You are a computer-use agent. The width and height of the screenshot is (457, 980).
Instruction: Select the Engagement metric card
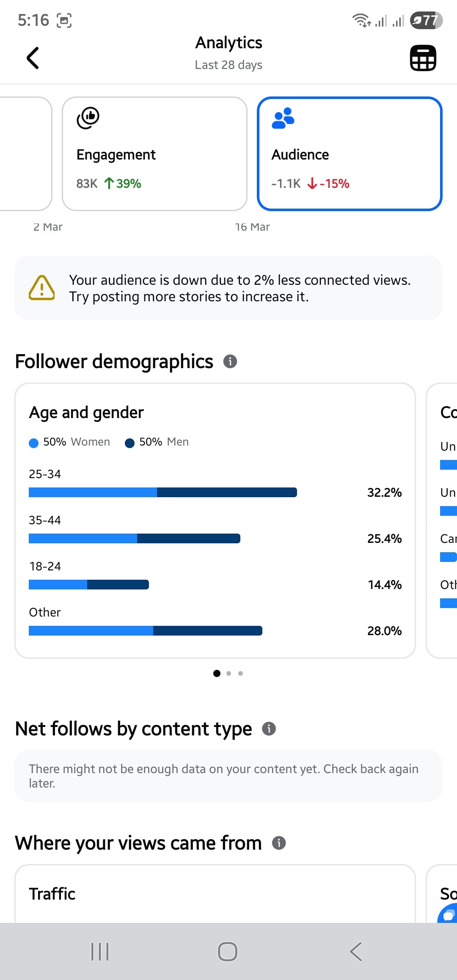[x=154, y=154]
